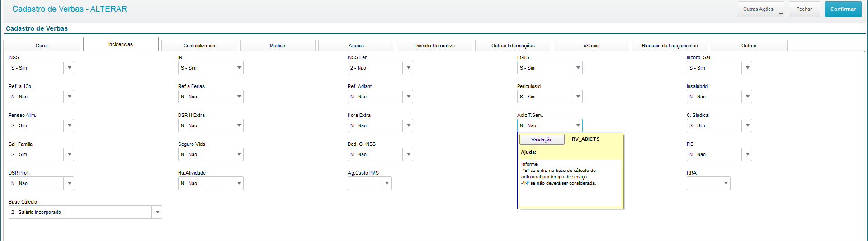Select the Dissidio Retroativo tab
This screenshot has width=868, height=241.
pyautogui.click(x=434, y=46)
